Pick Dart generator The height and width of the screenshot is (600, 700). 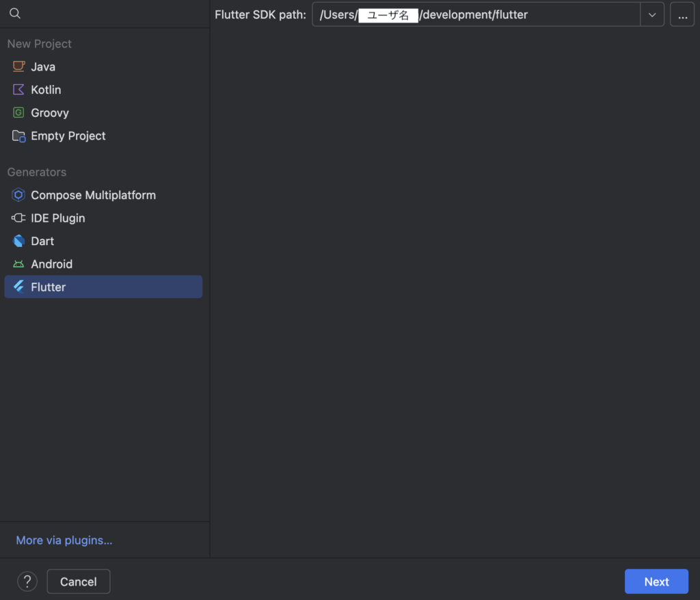coord(103,241)
